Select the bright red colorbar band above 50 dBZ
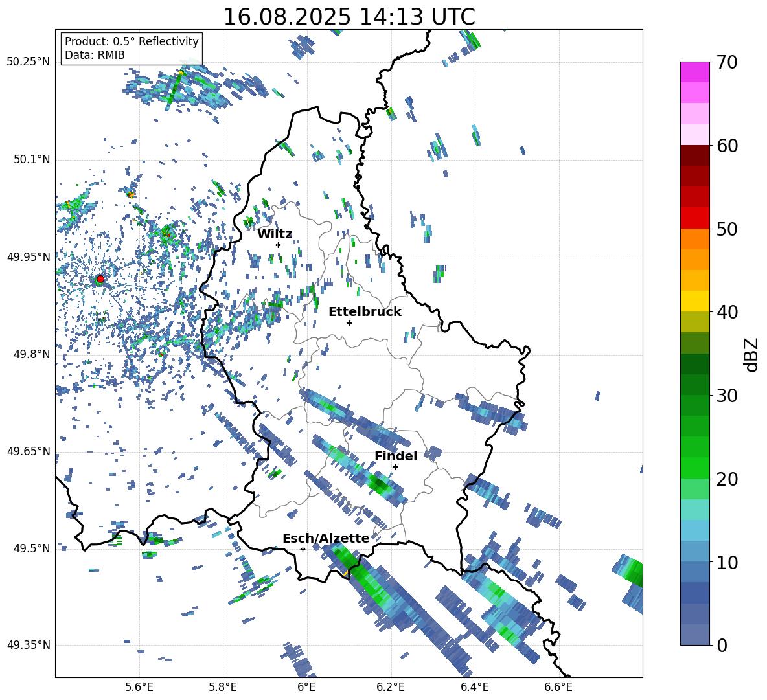767x700 pixels. pos(694,218)
